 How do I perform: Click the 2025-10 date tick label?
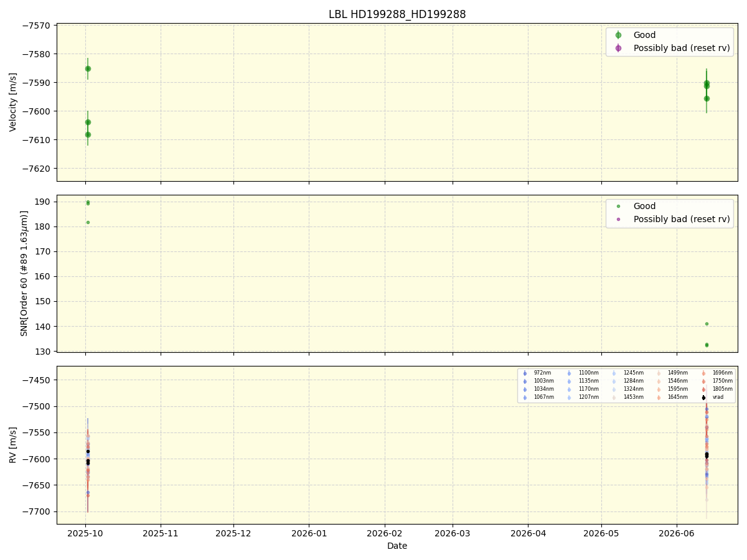(86, 534)
